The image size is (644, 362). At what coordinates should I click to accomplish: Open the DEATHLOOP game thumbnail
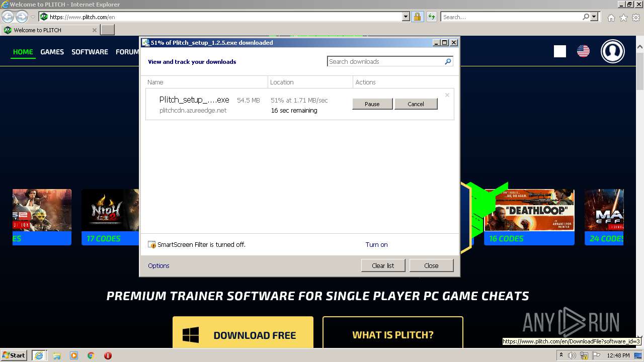[529, 210]
